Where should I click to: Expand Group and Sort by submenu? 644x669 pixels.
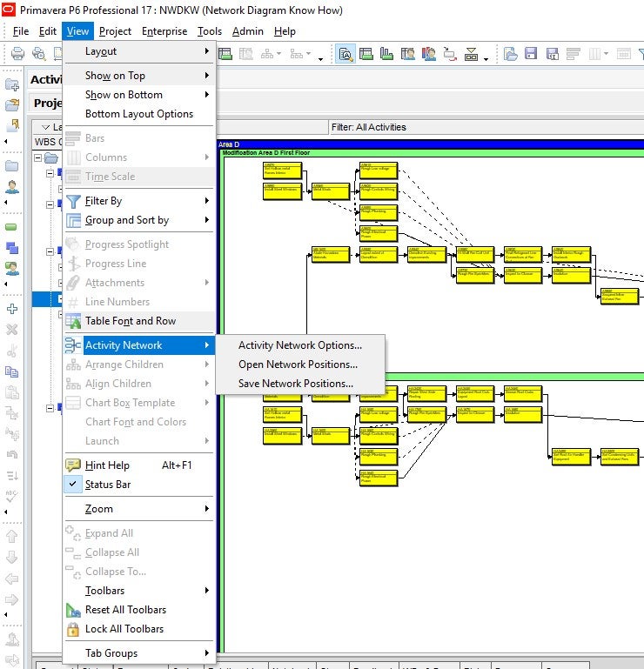[139, 220]
